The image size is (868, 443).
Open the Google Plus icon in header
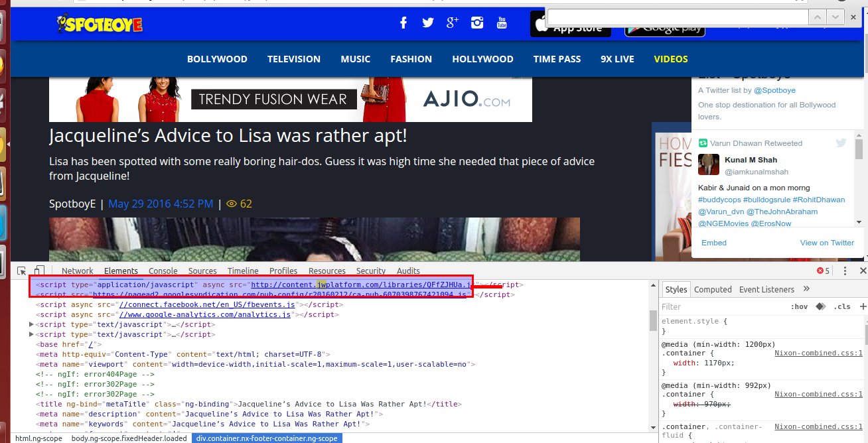click(453, 23)
